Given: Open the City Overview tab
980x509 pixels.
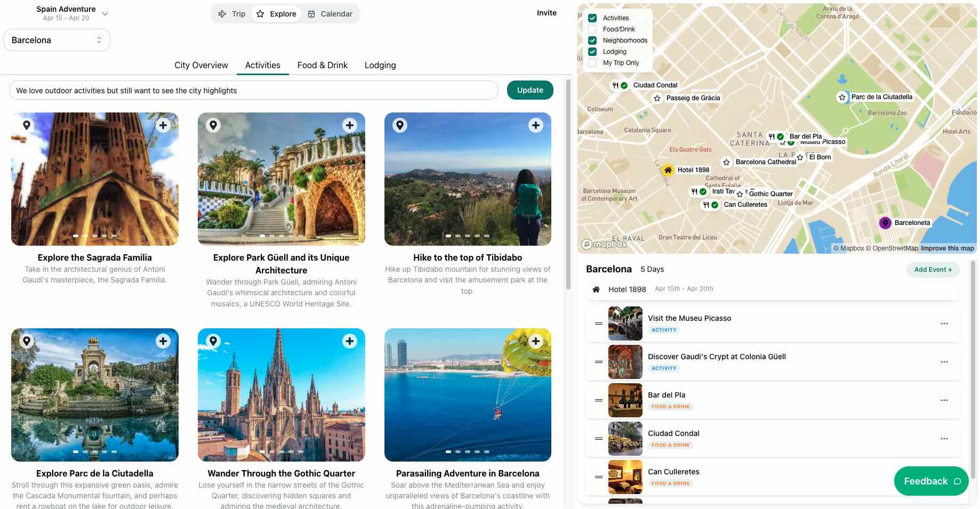Looking at the screenshot, I should 201,65.
